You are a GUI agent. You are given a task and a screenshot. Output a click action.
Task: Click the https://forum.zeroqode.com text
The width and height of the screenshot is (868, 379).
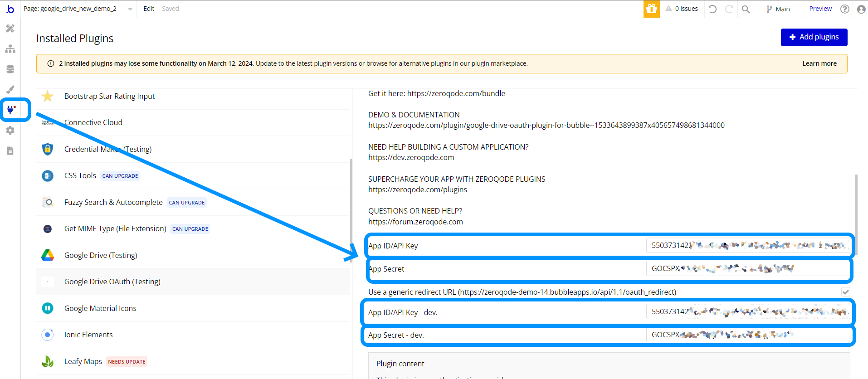[x=415, y=222]
